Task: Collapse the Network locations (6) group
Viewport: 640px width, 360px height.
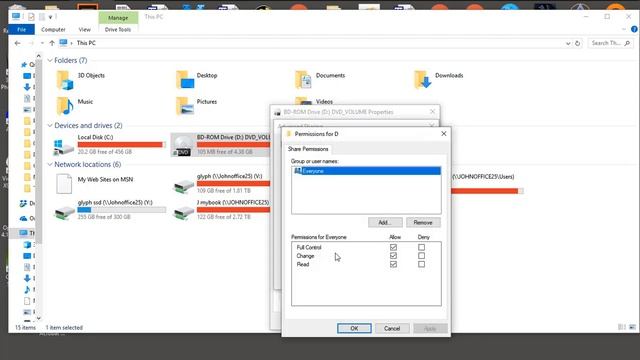Action: (x=50, y=164)
